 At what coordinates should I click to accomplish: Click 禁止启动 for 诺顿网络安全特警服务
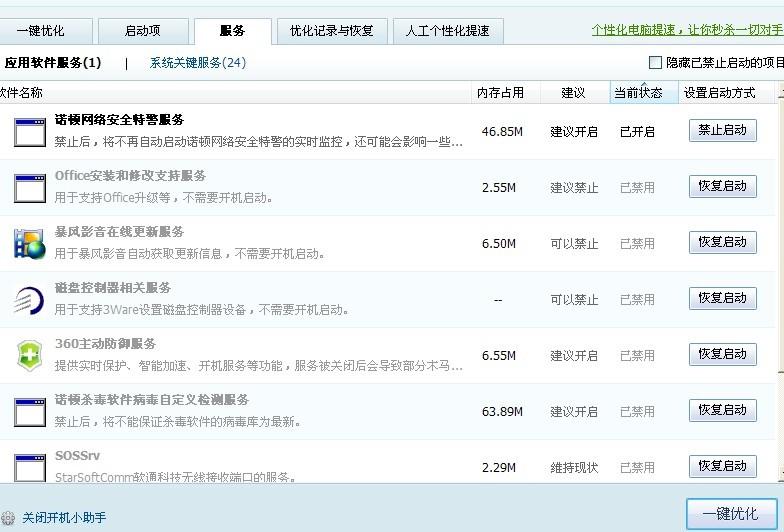click(722, 130)
